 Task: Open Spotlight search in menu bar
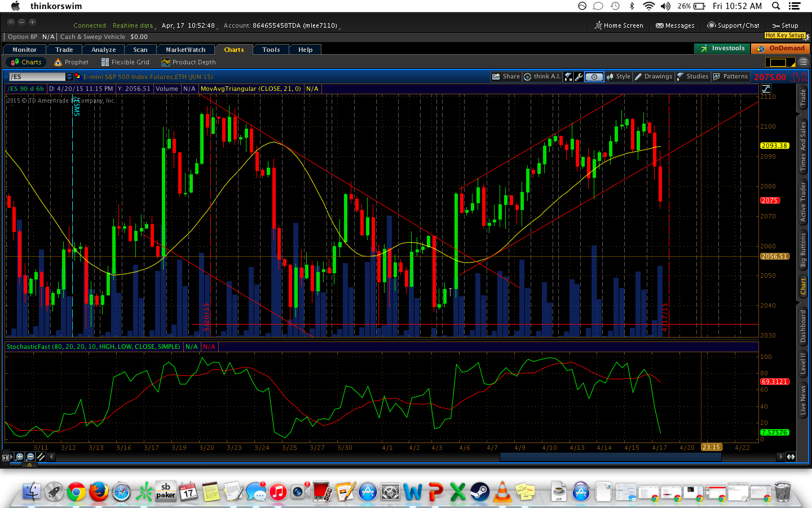pos(776,6)
